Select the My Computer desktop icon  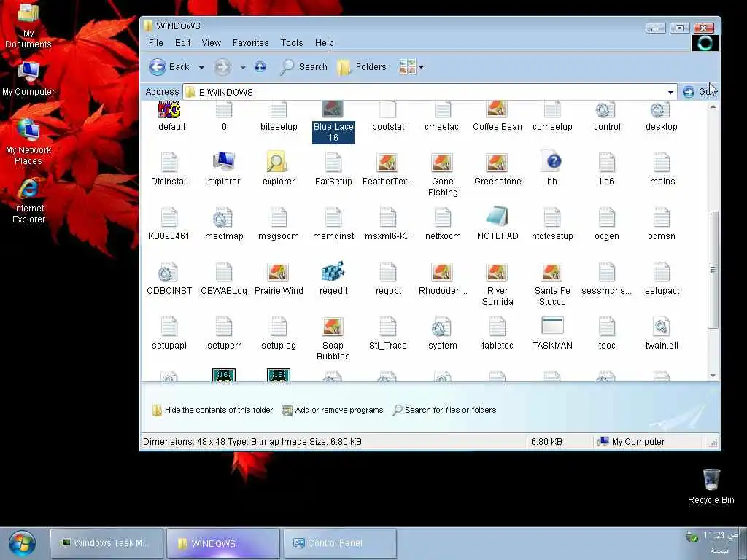[28, 79]
